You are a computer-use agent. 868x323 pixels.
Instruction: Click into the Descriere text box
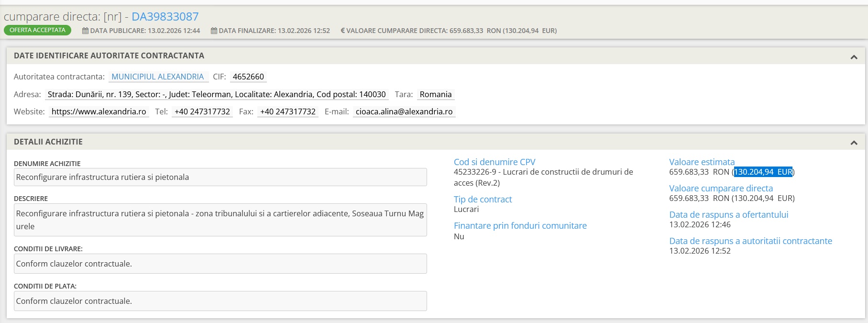pos(220,220)
